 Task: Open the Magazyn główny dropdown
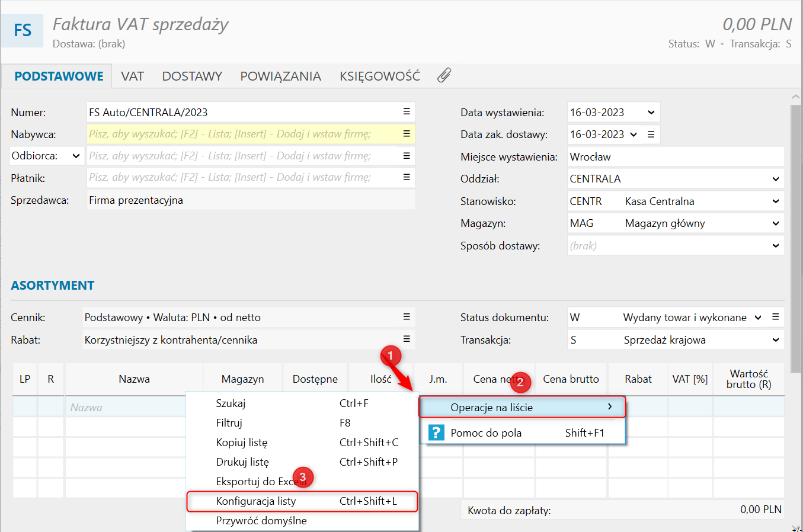point(775,223)
